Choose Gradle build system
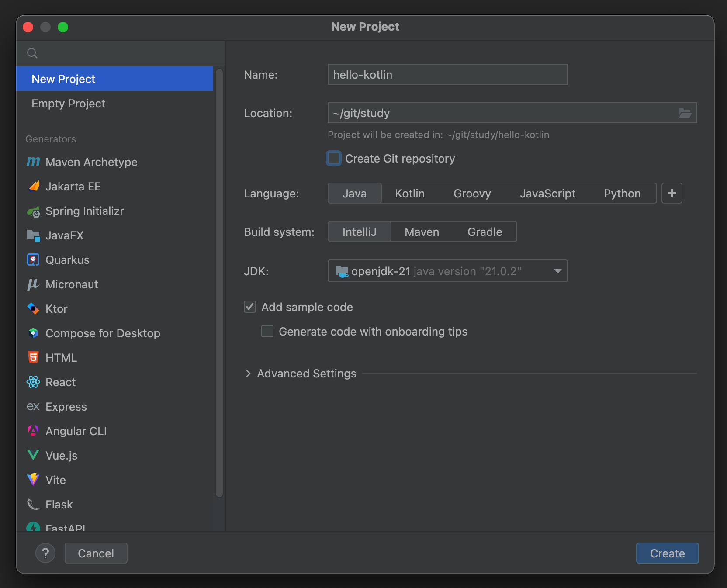This screenshot has height=588, width=727. pyautogui.click(x=485, y=232)
